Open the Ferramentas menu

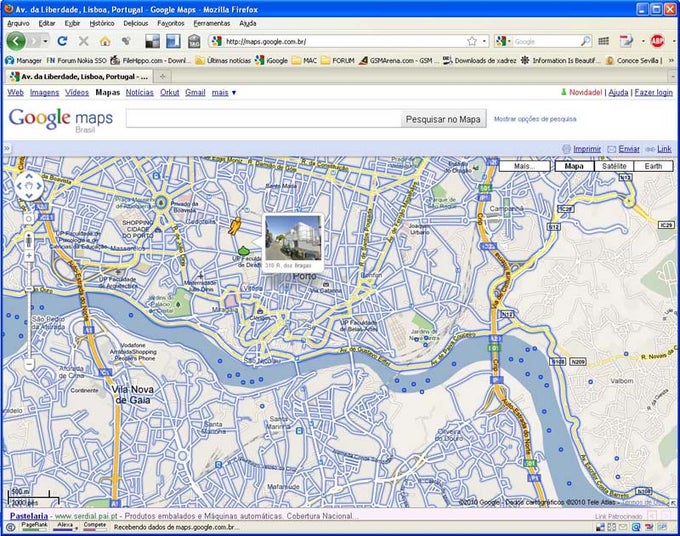(212, 23)
